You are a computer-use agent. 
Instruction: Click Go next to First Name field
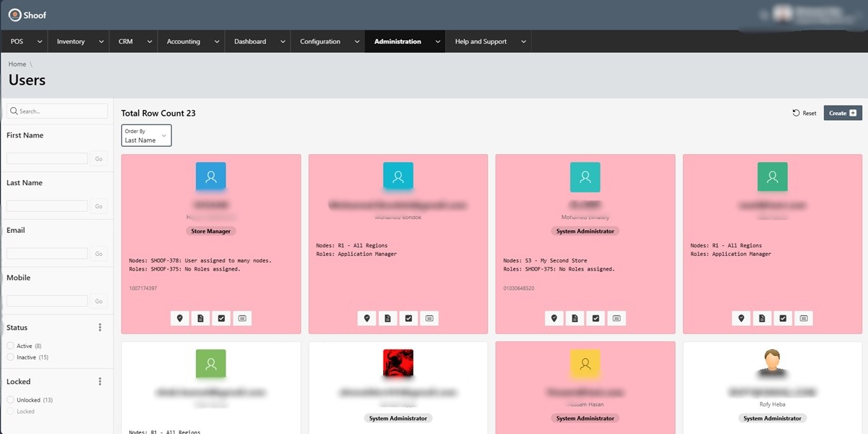coord(98,158)
